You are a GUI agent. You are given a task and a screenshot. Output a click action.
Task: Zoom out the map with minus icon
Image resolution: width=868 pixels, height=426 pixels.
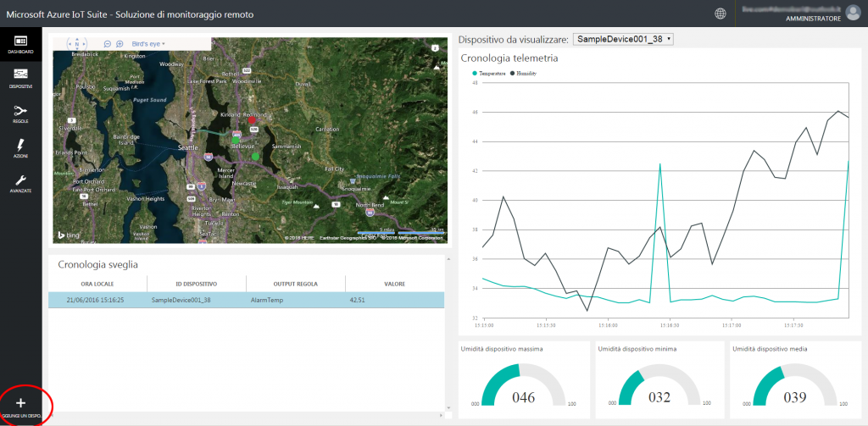[x=108, y=44]
